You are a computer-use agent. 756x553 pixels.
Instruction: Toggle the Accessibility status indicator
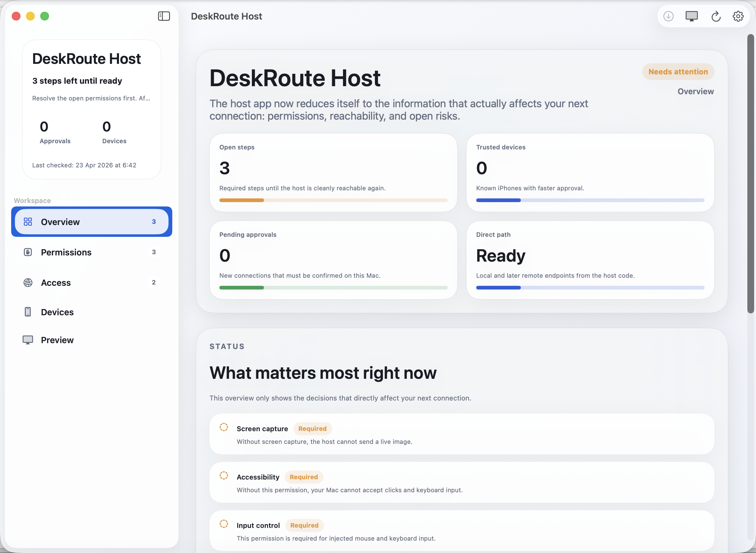[x=224, y=476]
